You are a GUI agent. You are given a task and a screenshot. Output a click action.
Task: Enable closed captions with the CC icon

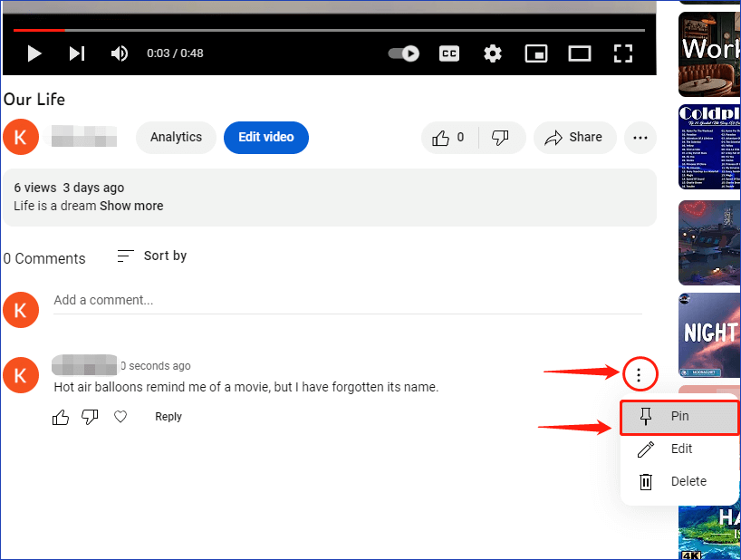point(448,53)
